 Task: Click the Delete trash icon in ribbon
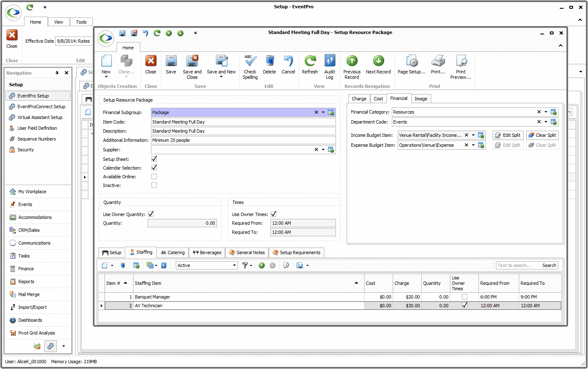tap(270, 61)
